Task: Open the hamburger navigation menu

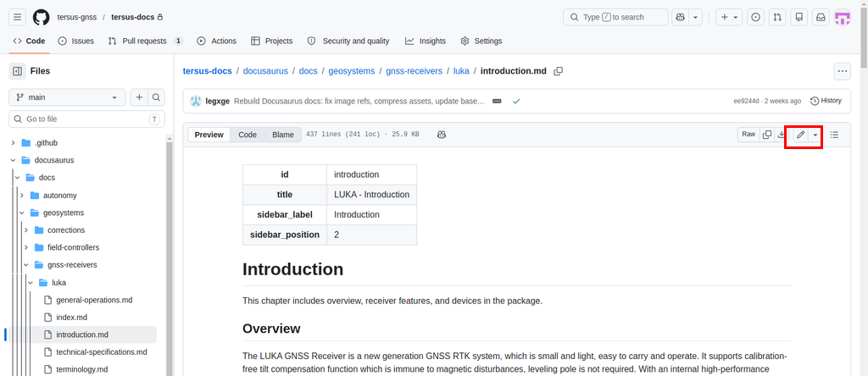Action: pyautogui.click(x=17, y=17)
